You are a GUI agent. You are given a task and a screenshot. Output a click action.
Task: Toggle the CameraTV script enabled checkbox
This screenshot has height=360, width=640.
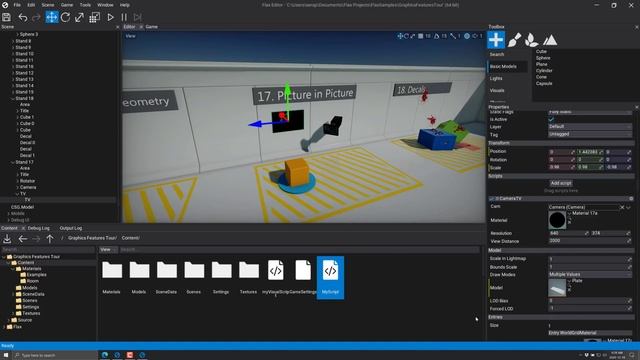(x=492, y=198)
